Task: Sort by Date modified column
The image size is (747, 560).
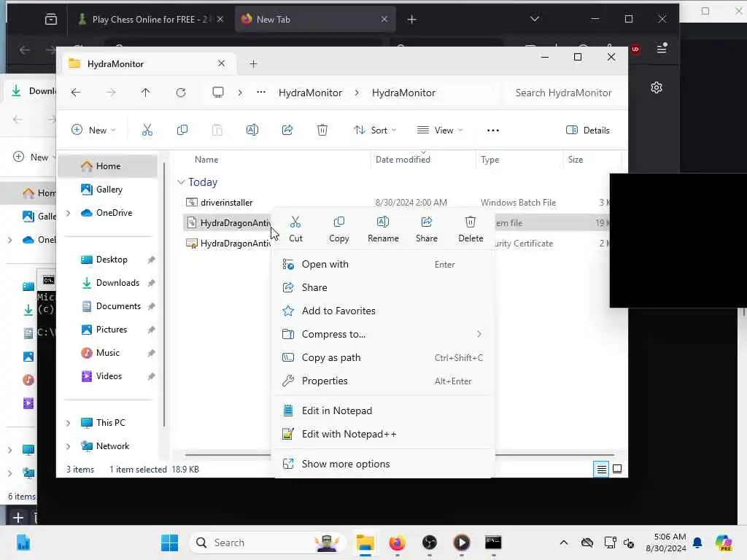Action: click(403, 160)
